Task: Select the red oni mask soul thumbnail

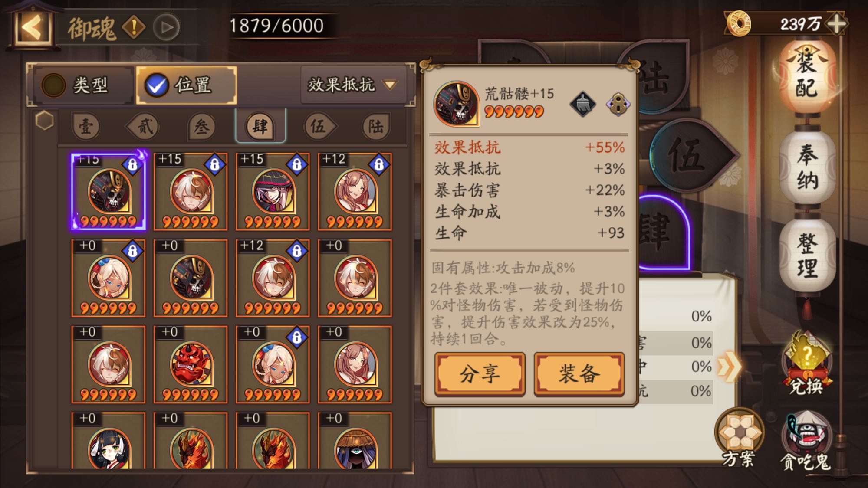Action: coord(191,364)
